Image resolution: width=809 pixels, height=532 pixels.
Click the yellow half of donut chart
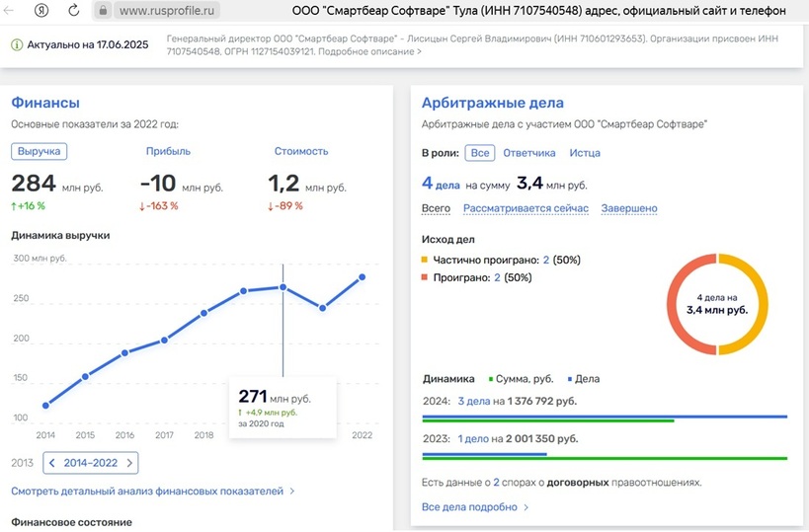[762, 304]
